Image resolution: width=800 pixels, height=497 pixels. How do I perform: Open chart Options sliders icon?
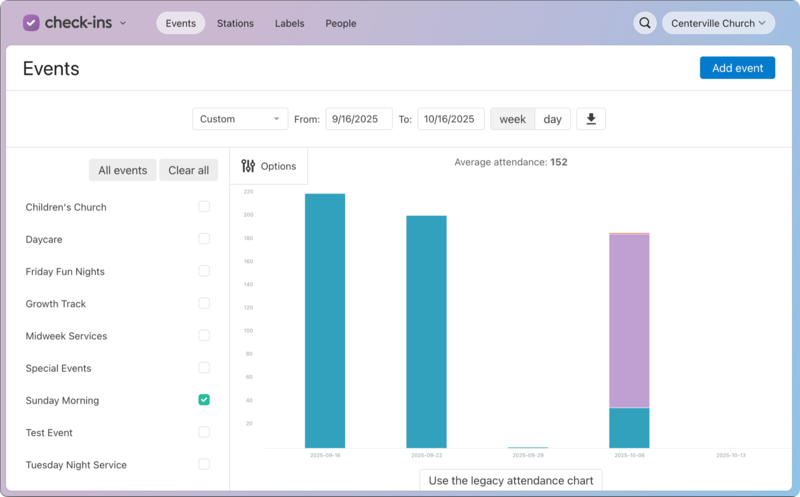pos(248,166)
